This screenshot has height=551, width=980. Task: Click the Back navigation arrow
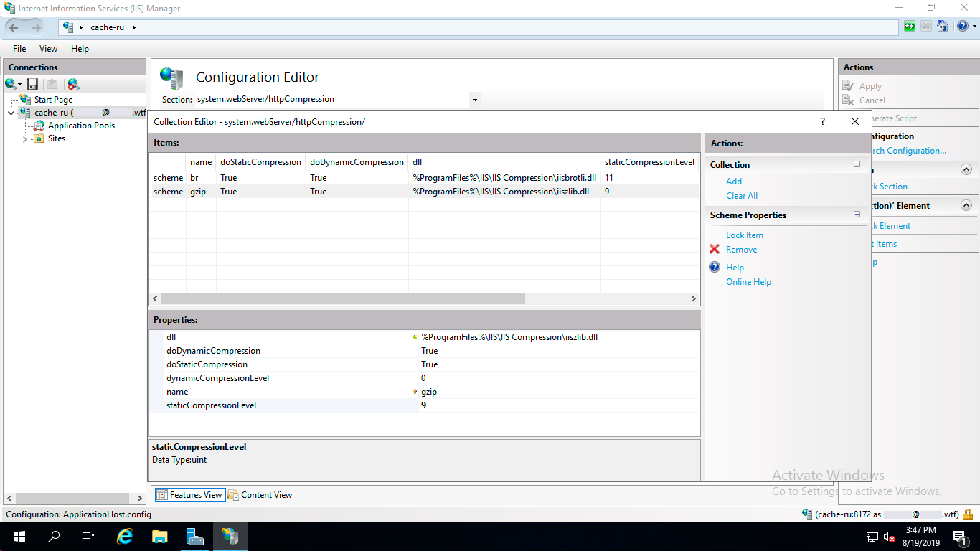point(14,27)
